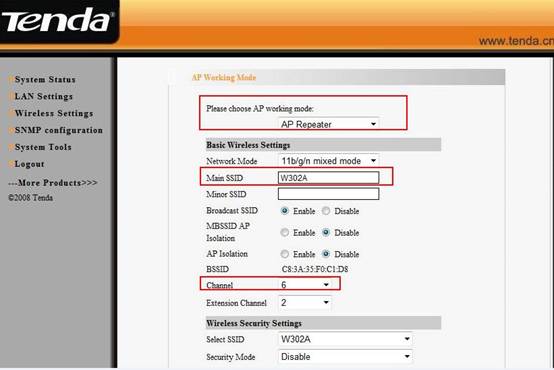The width and height of the screenshot is (554, 370).
Task: Click Logout in sidebar
Action: pos(30,164)
